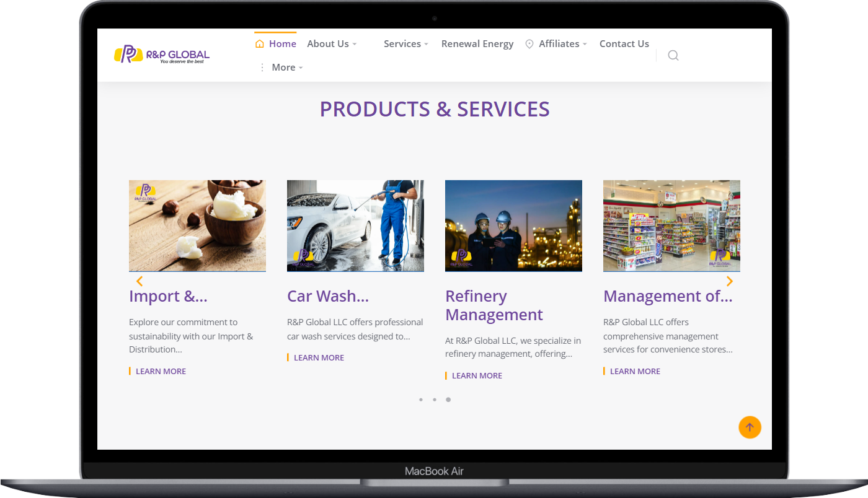
Task: Click the three-dot More icon
Action: 262,68
